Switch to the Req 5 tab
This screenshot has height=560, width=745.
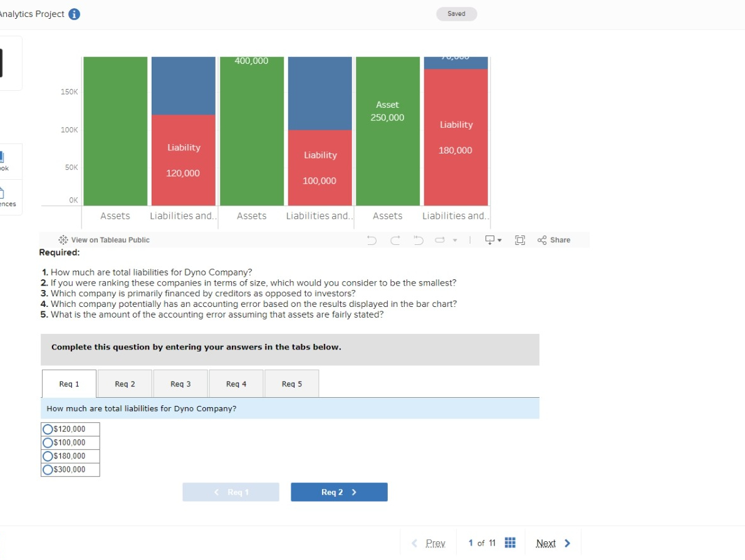[x=292, y=383]
